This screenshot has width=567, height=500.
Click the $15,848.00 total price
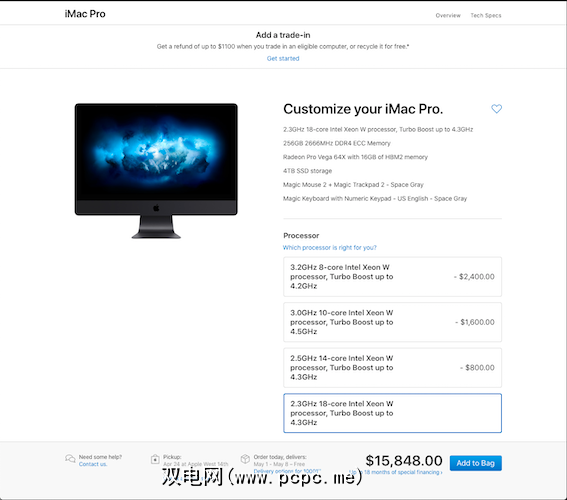tap(404, 461)
